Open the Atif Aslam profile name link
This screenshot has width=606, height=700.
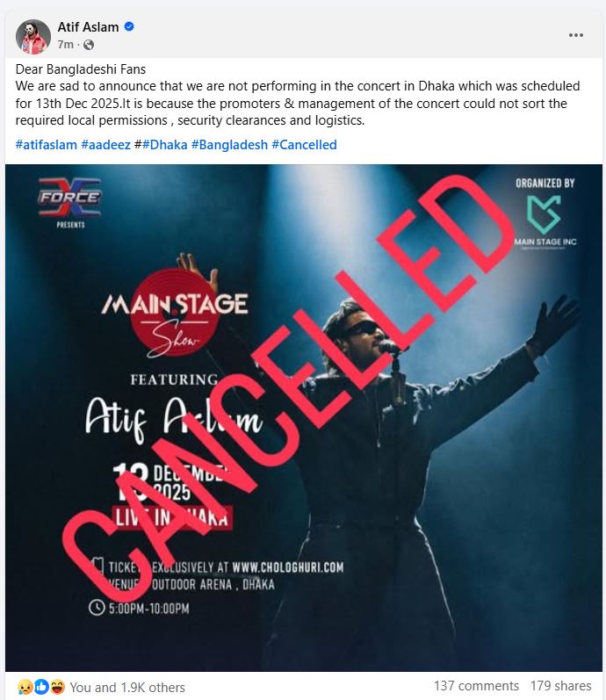88,26
